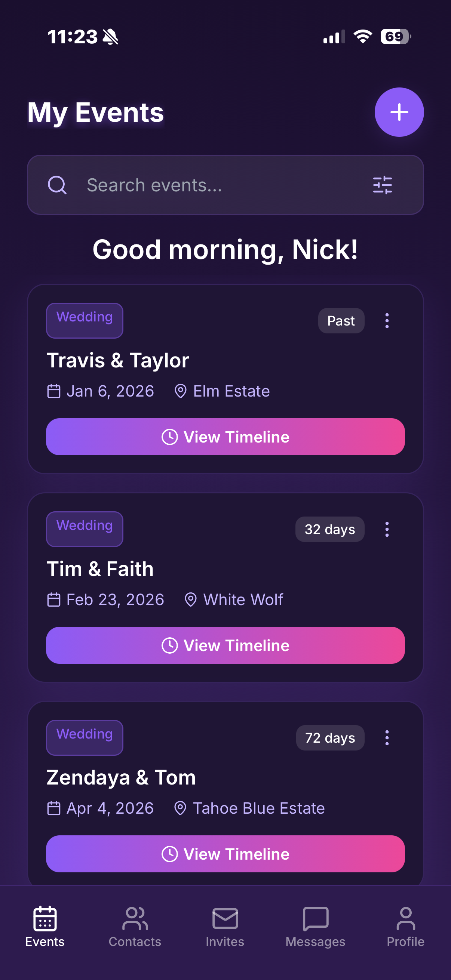The width and height of the screenshot is (451, 980).
Task: Tap the Search events input field
Action: (190, 185)
